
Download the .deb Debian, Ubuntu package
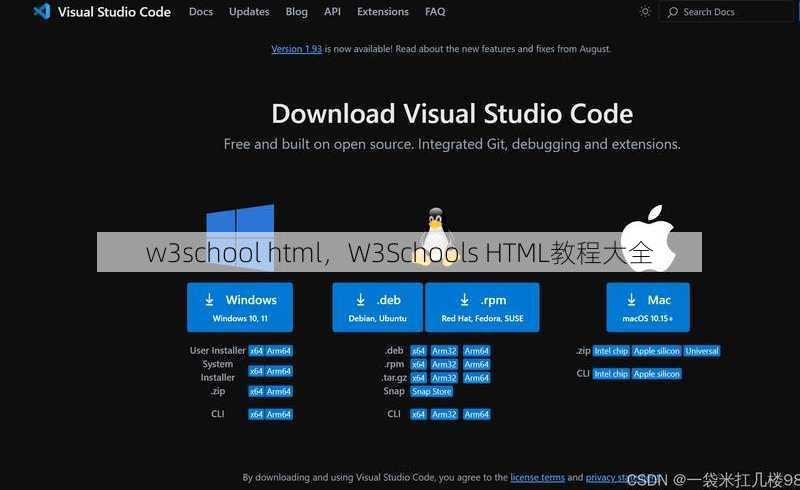tap(378, 307)
